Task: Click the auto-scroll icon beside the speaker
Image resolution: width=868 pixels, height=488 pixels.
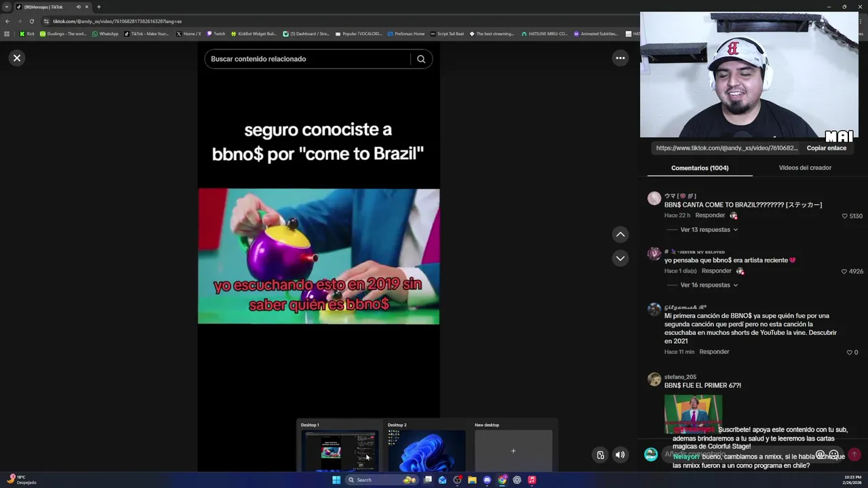Action: coord(600,455)
